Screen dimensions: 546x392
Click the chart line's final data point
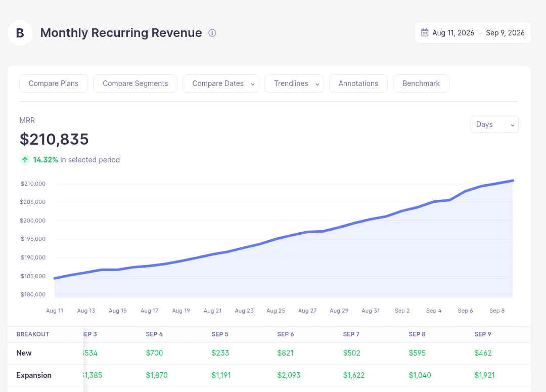click(x=513, y=181)
